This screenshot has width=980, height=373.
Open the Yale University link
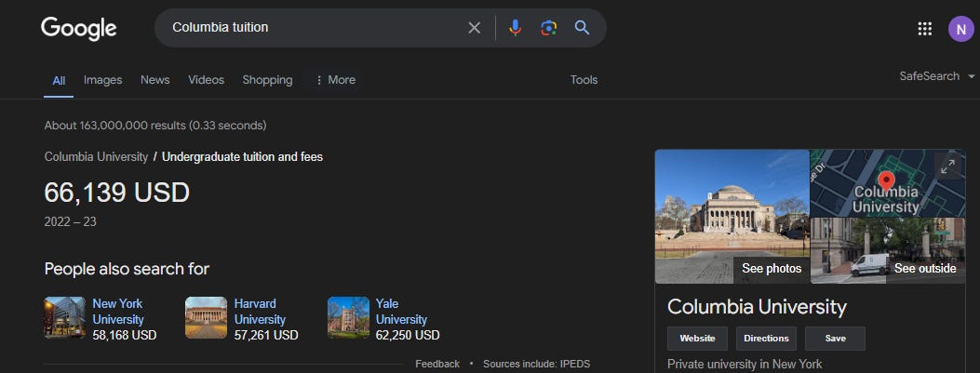tap(401, 312)
